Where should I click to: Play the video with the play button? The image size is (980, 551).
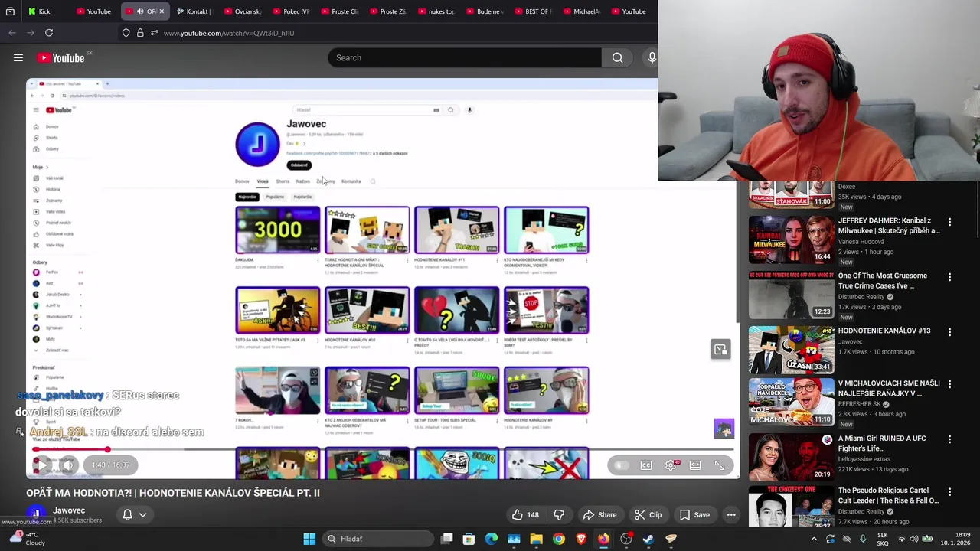click(41, 465)
